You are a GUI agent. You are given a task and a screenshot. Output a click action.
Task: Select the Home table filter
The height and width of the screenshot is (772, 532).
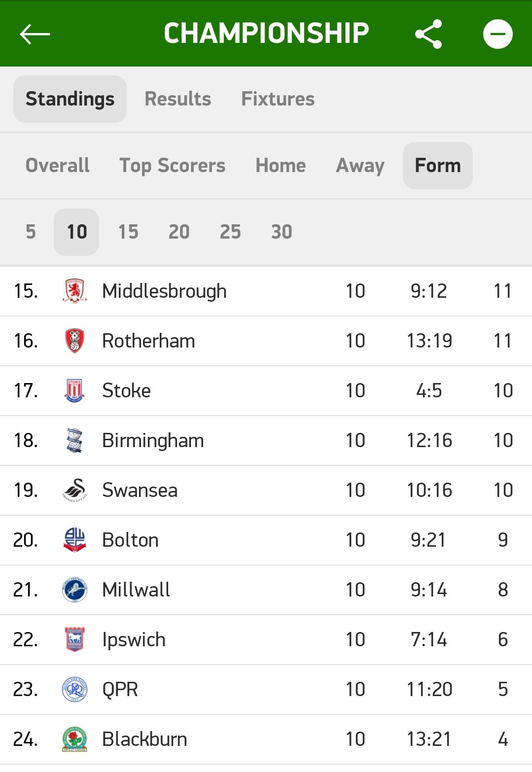coord(281,165)
